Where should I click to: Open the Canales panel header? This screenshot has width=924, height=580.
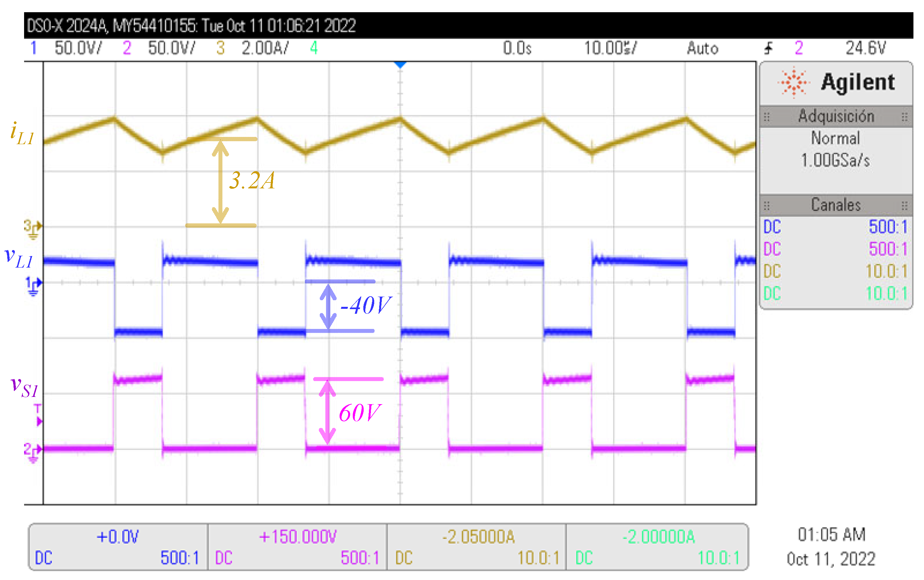point(836,205)
